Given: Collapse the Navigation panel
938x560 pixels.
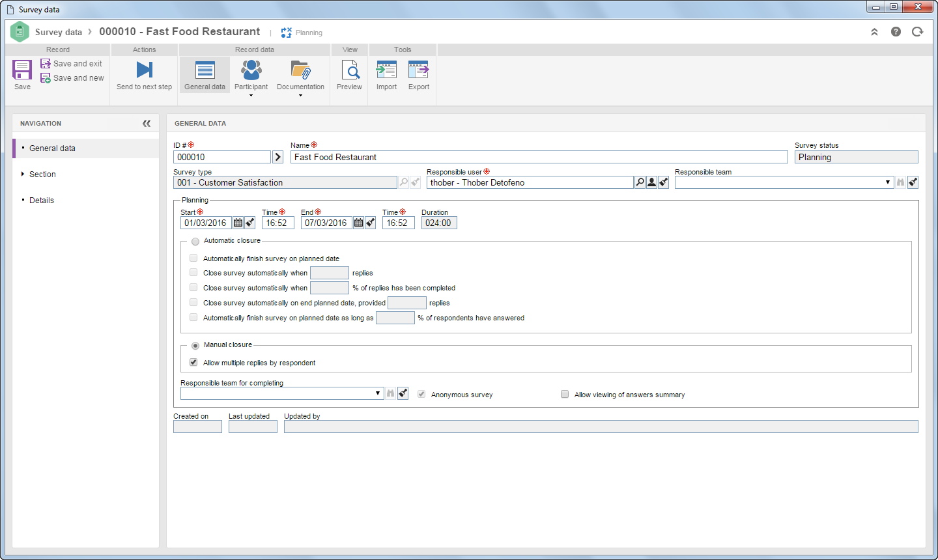Looking at the screenshot, I should 147,123.
